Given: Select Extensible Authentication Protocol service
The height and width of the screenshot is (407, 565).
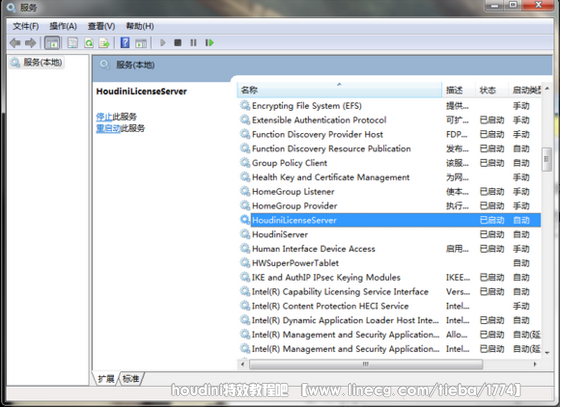Looking at the screenshot, I should point(389,120).
